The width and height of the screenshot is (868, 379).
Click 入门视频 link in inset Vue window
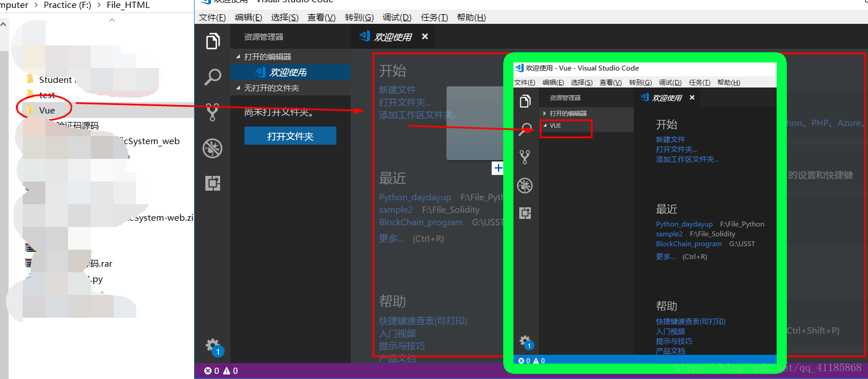pos(671,331)
